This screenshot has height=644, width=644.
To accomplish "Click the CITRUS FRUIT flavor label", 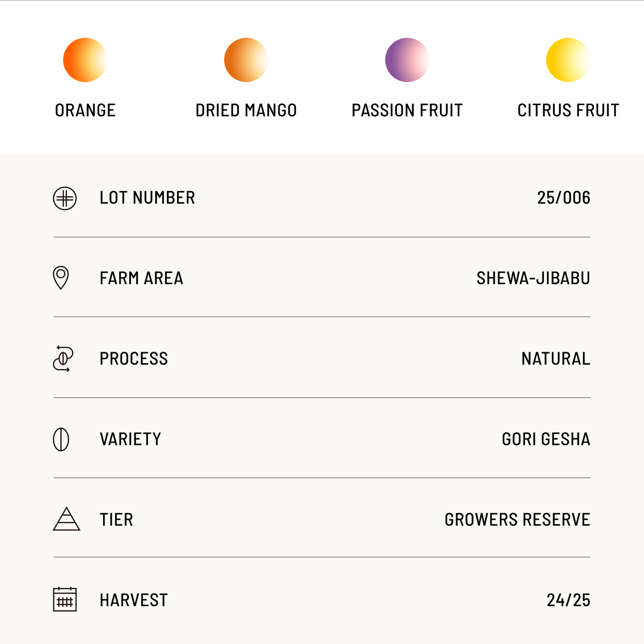I will (568, 110).
